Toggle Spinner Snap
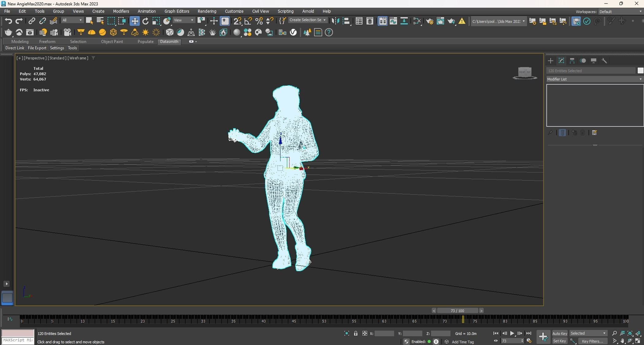Screen dimensions: 644x345 point(270,21)
